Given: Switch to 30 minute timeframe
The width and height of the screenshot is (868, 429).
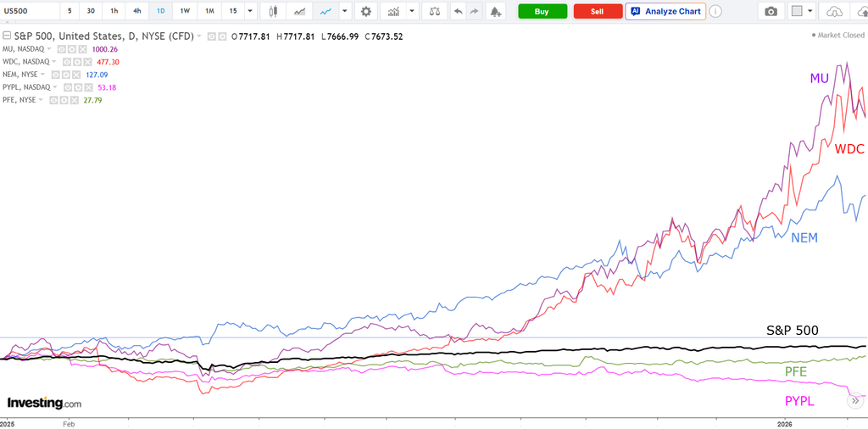Looking at the screenshot, I should 91,11.
